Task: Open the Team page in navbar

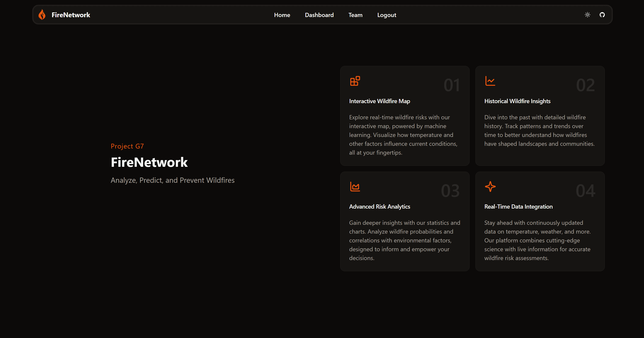Action: [x=355, y=15]
